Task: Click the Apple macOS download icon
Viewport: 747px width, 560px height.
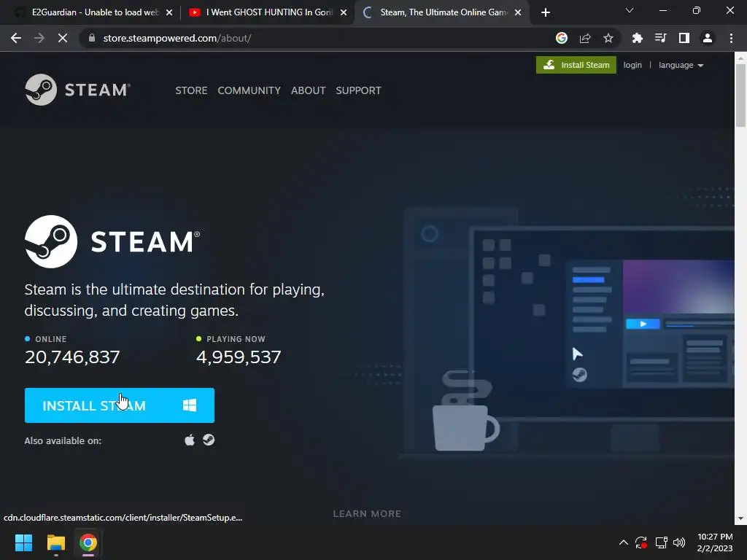Action: click(190, 440)
